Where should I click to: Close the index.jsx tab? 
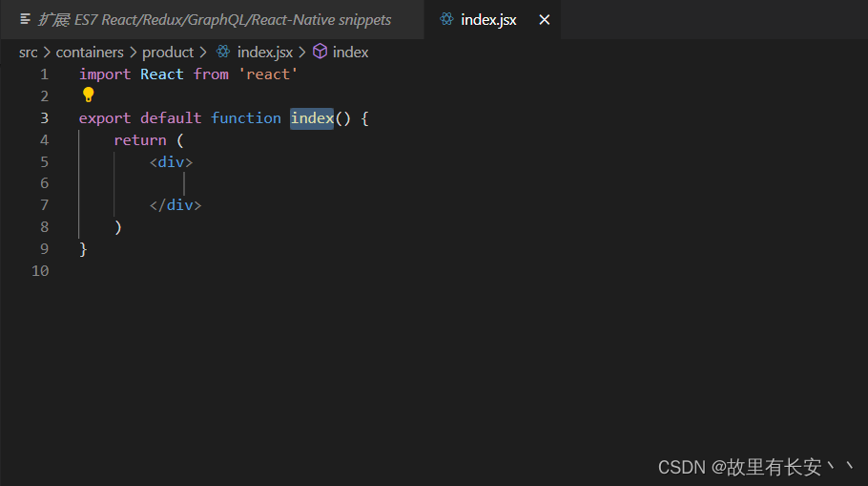[544, 20]
